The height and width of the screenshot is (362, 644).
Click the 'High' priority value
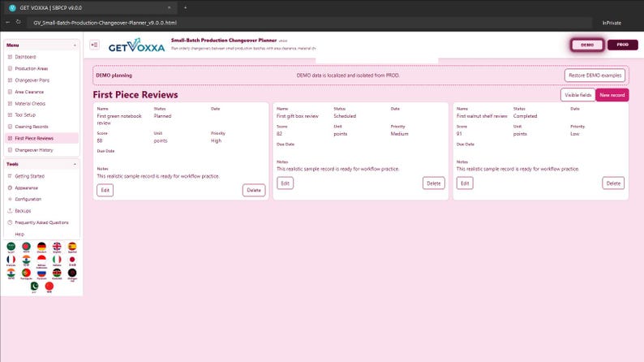(x=216, y=140)
